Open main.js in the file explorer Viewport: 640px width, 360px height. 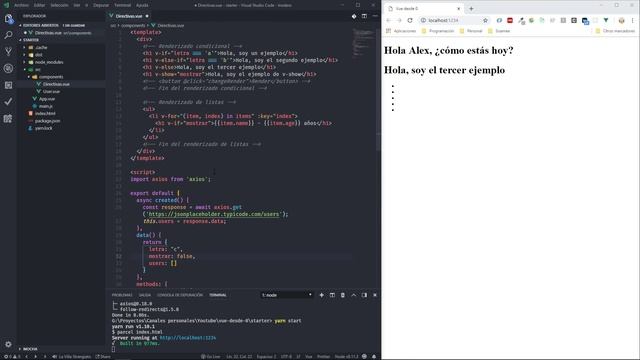pos(45,106)
